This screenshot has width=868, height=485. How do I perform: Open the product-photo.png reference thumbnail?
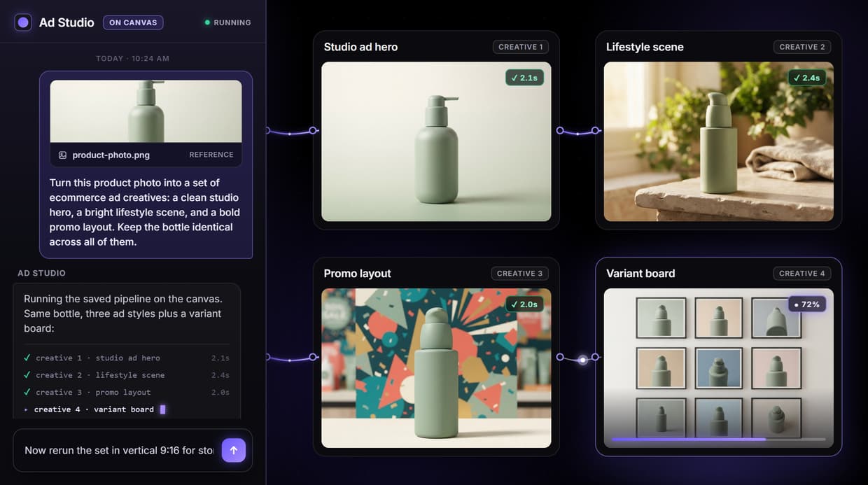[x=146, y=111]
